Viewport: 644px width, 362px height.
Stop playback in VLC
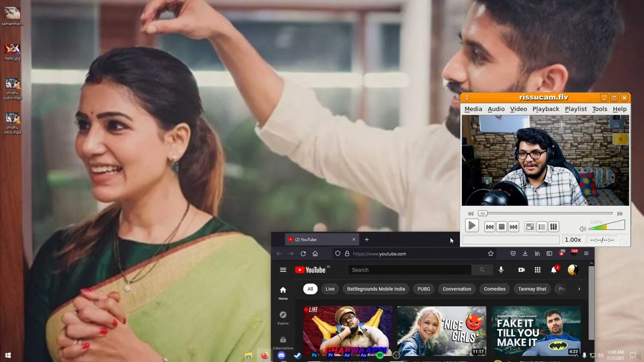pyautogui.click(x=502, y=227)
